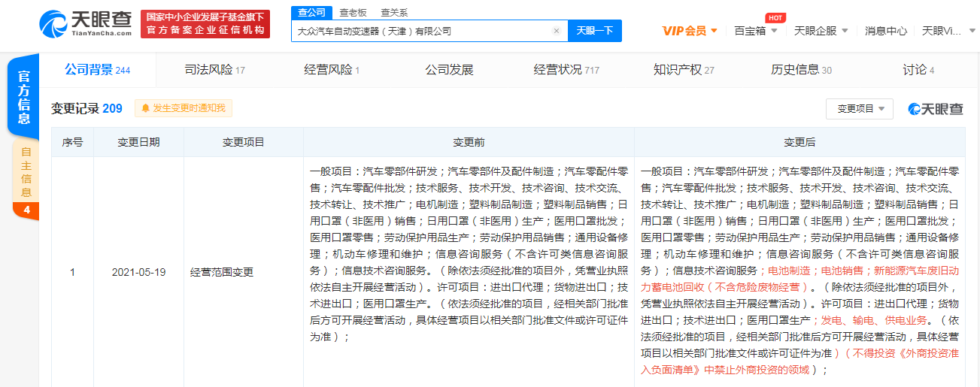Image resolution: width=980 pixels, height=387 pixels.
Task: Click the 变更记录 209 heading
Action: (x=86, y=108)
